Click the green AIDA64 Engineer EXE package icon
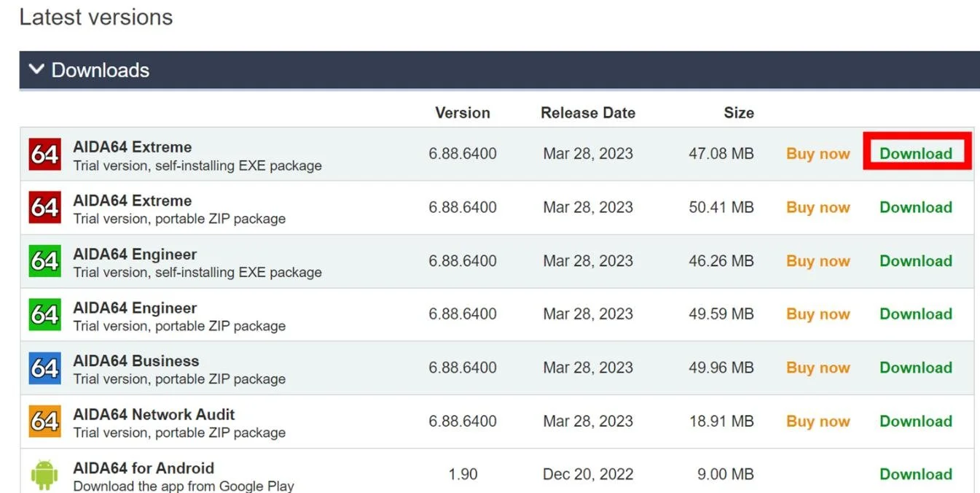Image resolution: width=980 pixels, height=493 pixels. tap(44, 261)
